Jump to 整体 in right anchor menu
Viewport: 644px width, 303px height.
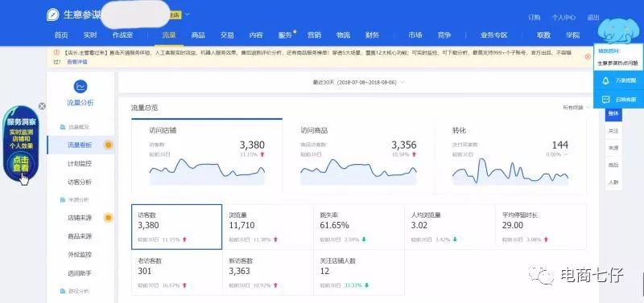(613, 114)
